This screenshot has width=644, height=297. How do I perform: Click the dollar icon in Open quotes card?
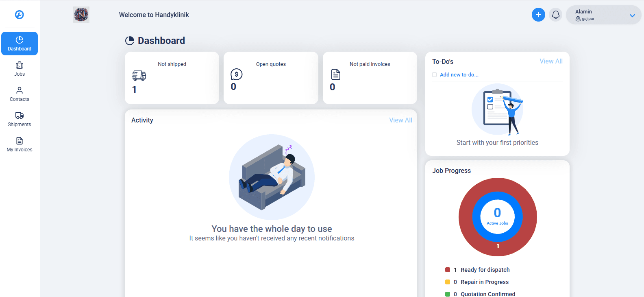(237, 74)
